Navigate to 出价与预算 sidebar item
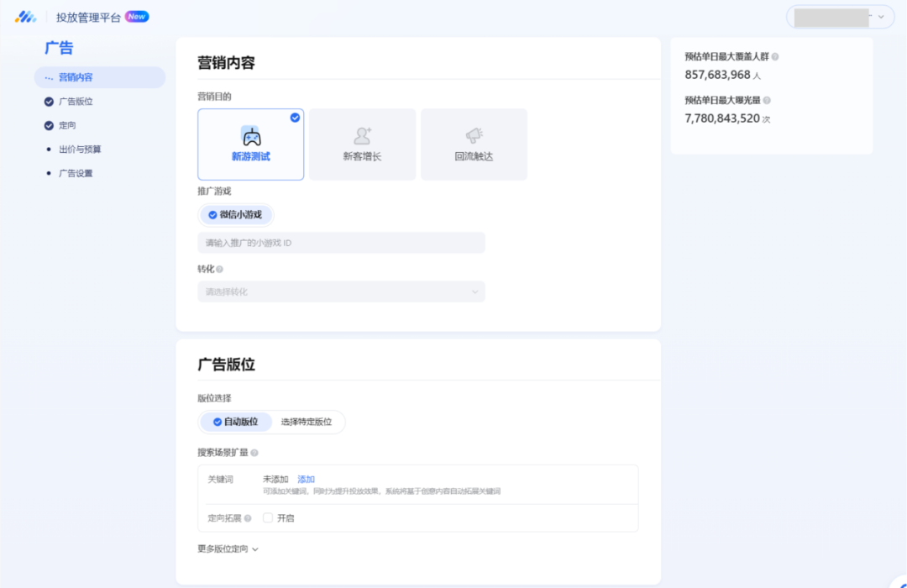The height and width of the screenshot is (588, 907). 80,150
